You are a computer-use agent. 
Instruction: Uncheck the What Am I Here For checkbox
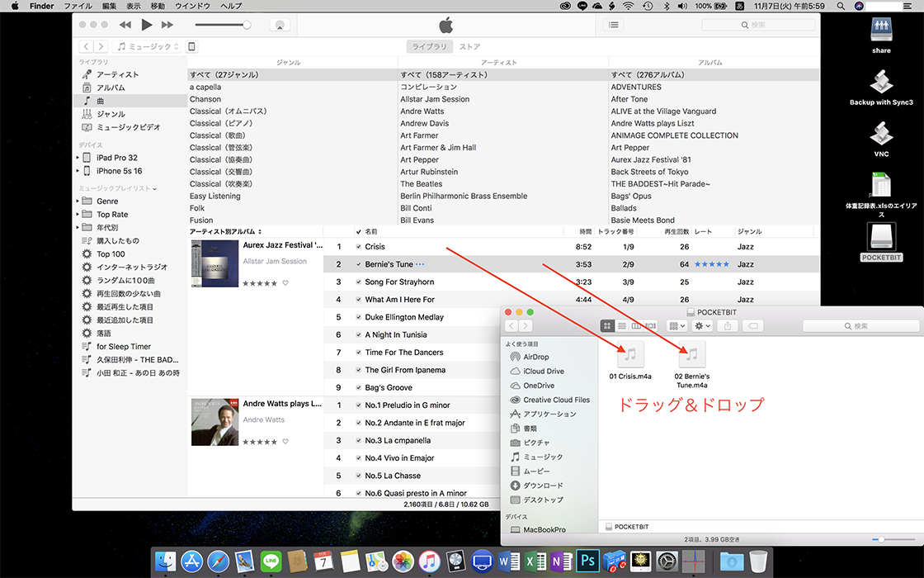pos(358,300)
